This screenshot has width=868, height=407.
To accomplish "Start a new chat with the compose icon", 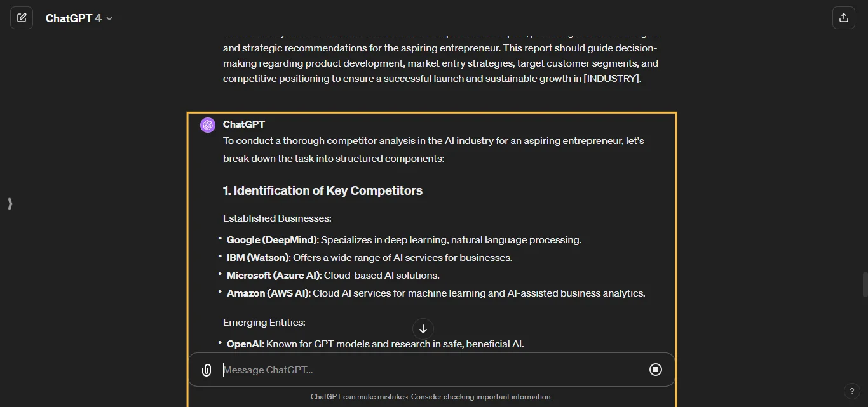I will 22,17.
